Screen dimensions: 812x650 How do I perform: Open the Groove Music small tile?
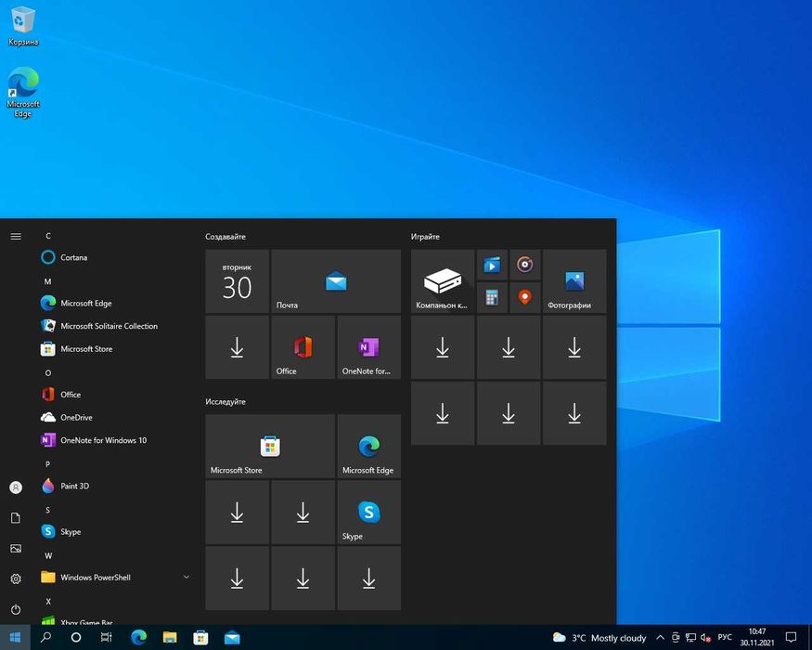[x=524, y=265]
